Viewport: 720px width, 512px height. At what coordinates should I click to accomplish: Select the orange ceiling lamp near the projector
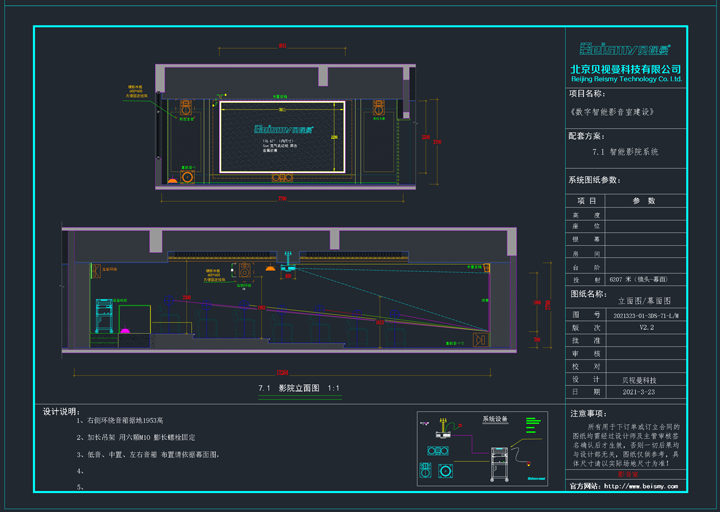[x=270, y=268]
